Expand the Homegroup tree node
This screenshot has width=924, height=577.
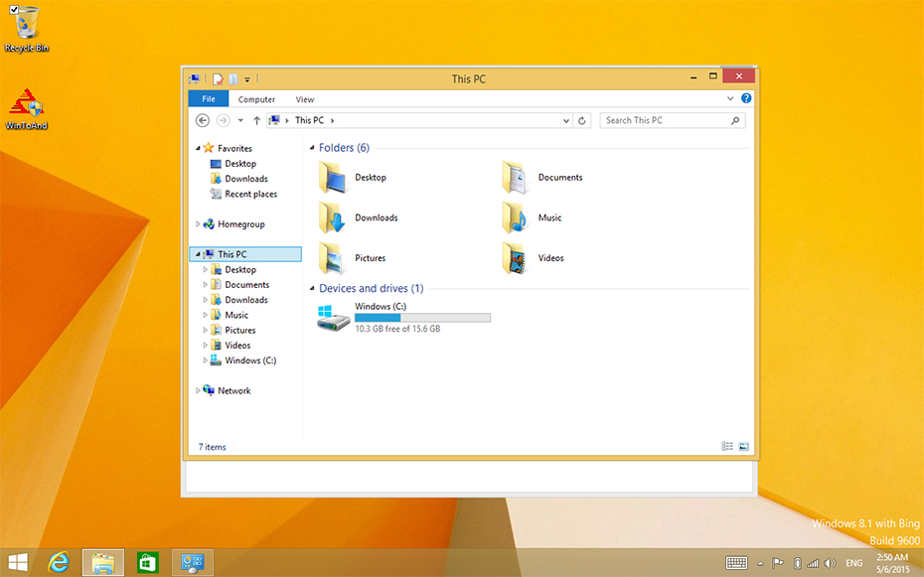tap(198, 224)
